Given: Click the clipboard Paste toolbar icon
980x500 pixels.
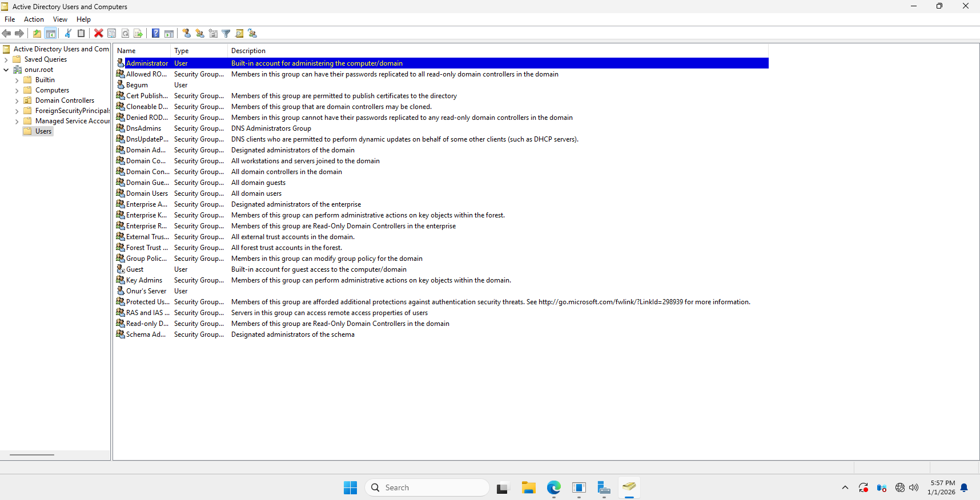Looking at the screenshot, I should [x=81, y=34].
